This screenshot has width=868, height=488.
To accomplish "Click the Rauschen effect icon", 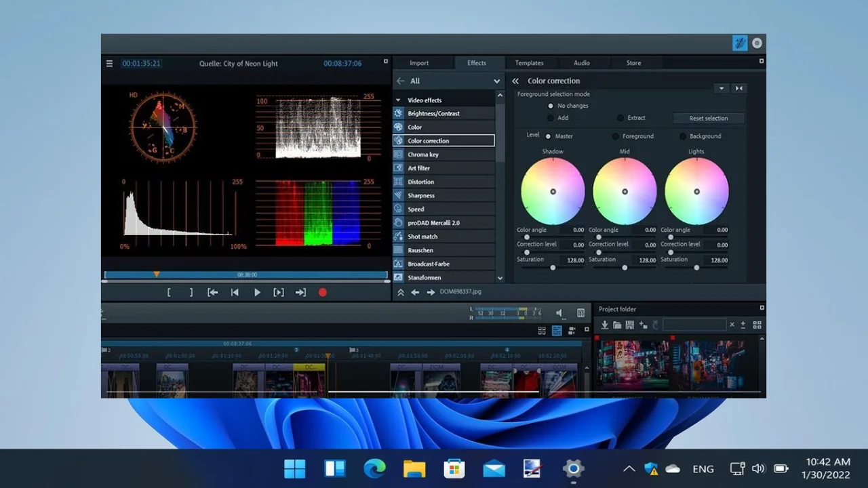I will point(399,250).
